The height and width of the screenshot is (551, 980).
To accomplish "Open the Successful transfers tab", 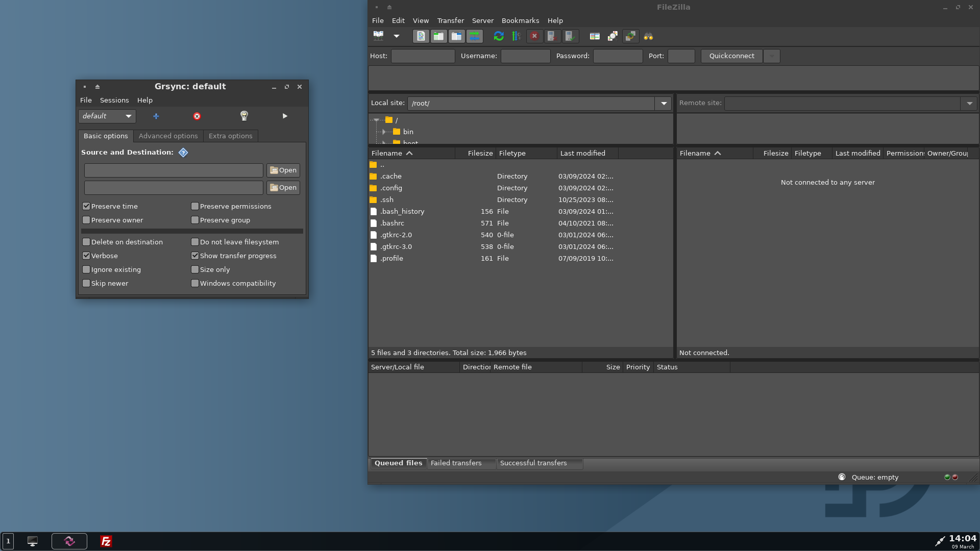I will 534,463.
